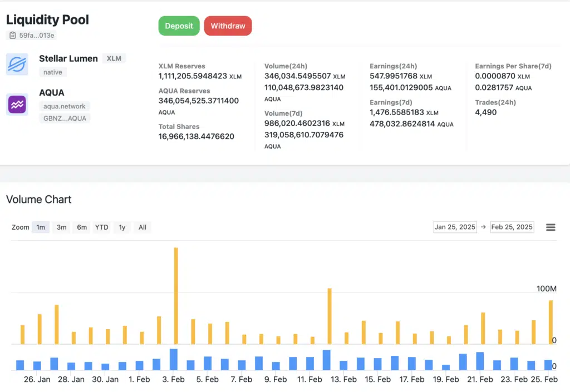
Task: Click the tallest yellow bar on 3. Feb
Action: (176, 296)
